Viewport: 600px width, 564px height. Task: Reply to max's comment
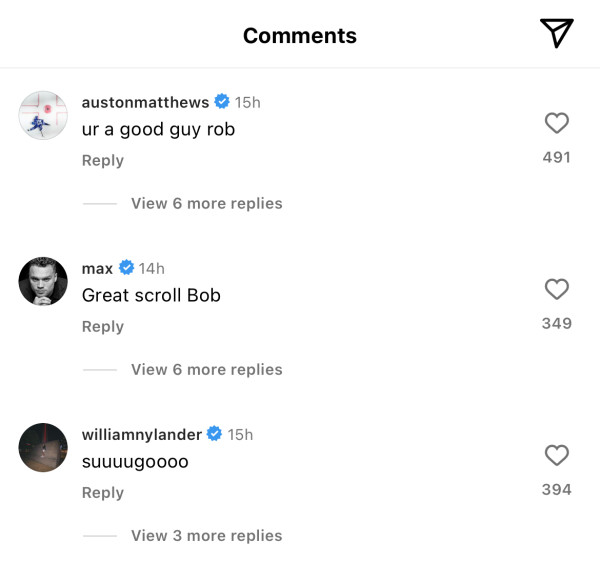coord(103,326)
